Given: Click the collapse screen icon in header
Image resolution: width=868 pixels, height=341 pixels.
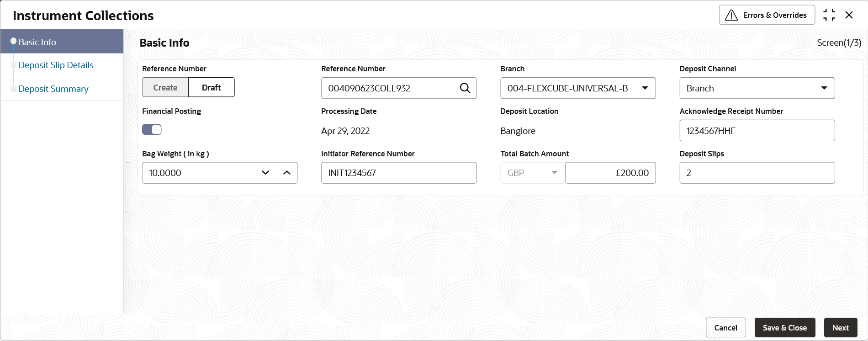Looking at the screenshot, I should point(829,15).
